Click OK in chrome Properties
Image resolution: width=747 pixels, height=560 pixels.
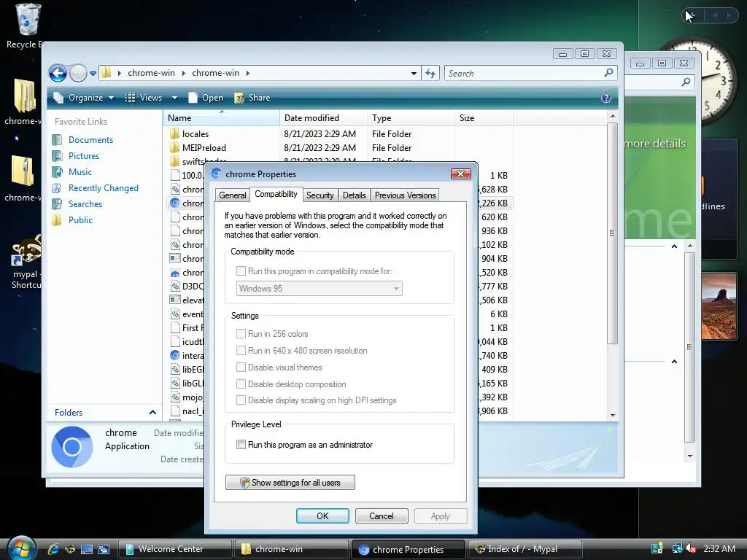click(x=322, y=516)
